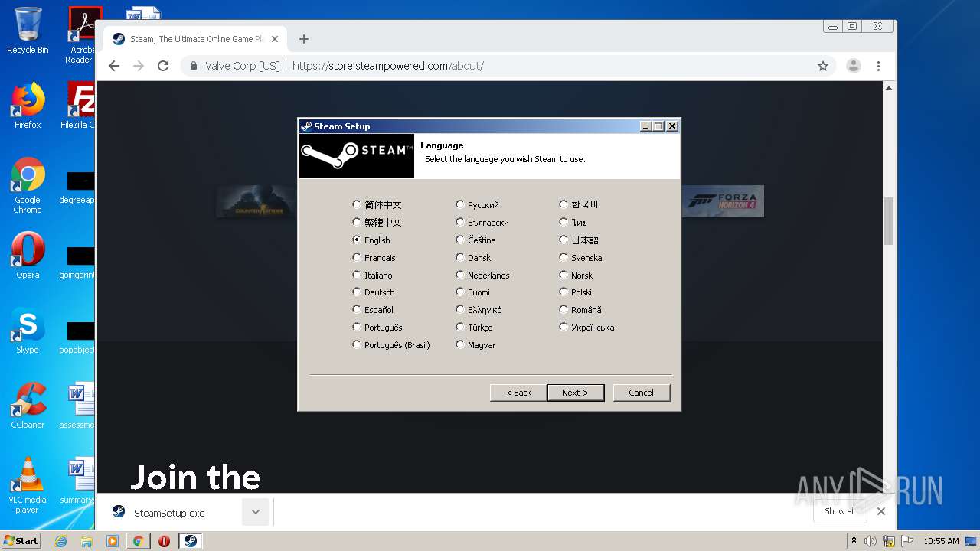Pick the Norsk radio option

(563, 275)
